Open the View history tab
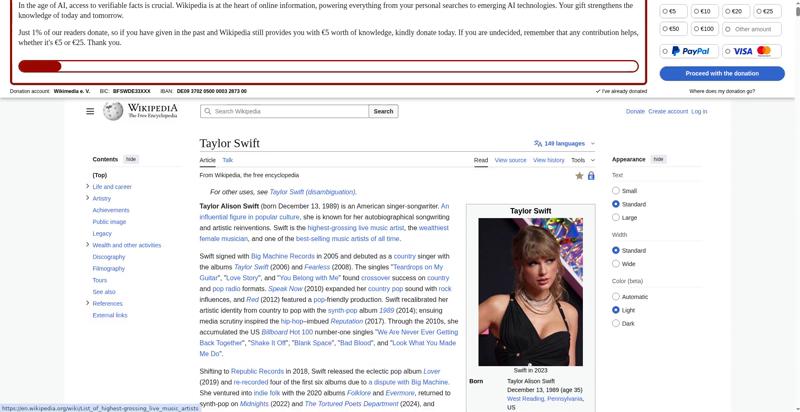The width and height of the screenshot is (800, 412). (548, 160)
